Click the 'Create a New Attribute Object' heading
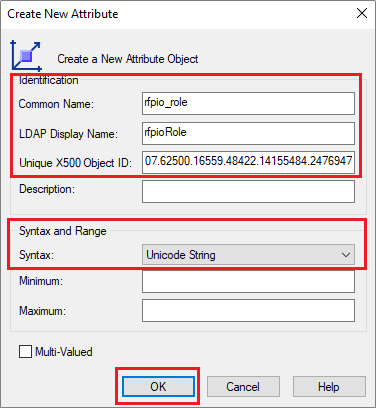Screen dimensions: 376x408 pos(128,59)
